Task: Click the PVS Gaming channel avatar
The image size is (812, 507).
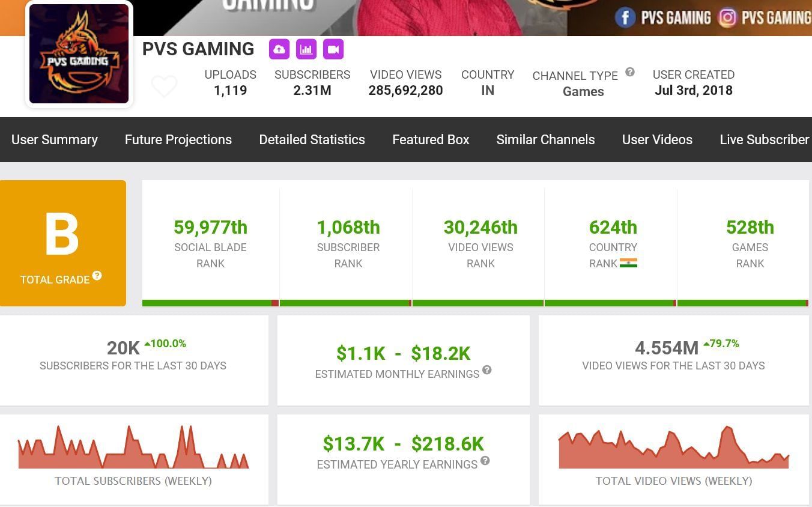Action: tap(79, 54)
